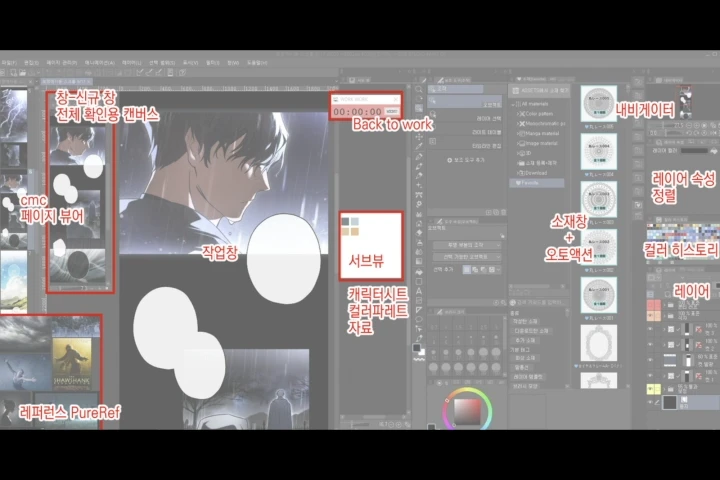Viewport: 720px width, 480px height.
Task: Click the Open folder icon in command bar
Action: (x=22, y=73)
